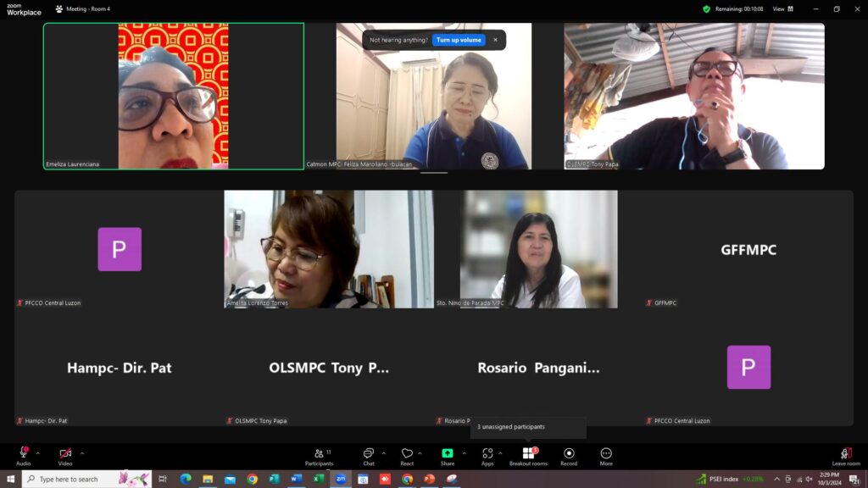Image resolution: width=868 pixels, height=488 pixels.
Task: Expand the Apps options arrow
Action: [x=500, y=453]
